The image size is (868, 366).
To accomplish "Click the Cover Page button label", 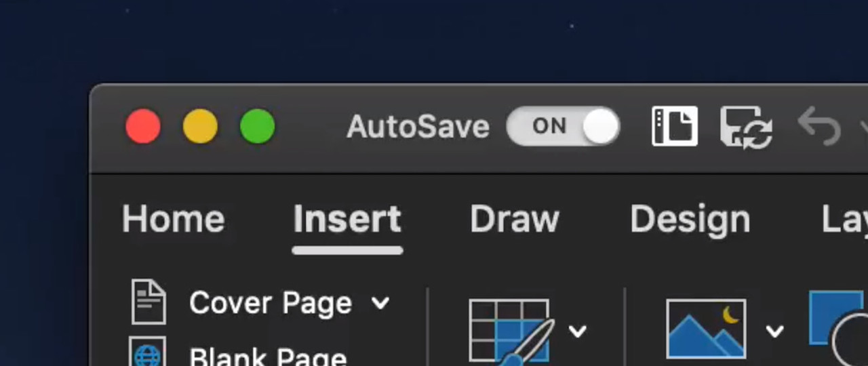I will pos(271,303).
